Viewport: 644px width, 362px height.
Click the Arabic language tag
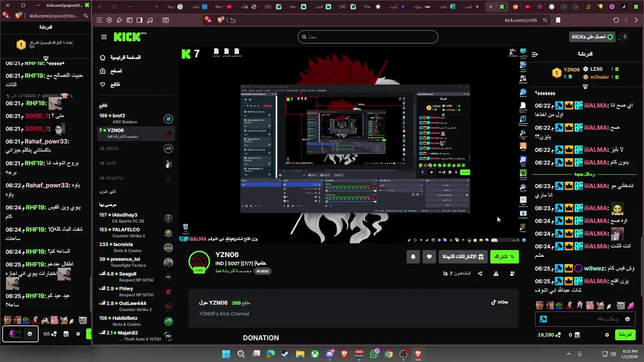pos(263,271)
